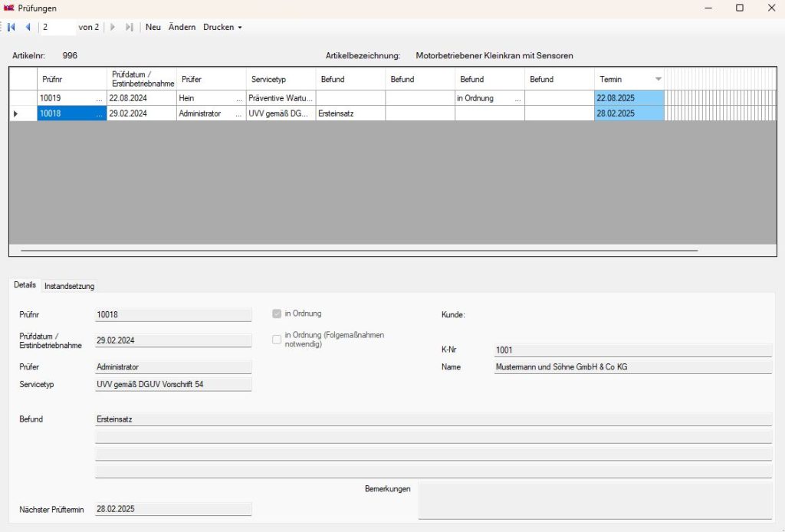Viewport: 785px width, 532px height.
Task: Go to next record arrow
Action: pyautogui.click(x=113, y=27)
